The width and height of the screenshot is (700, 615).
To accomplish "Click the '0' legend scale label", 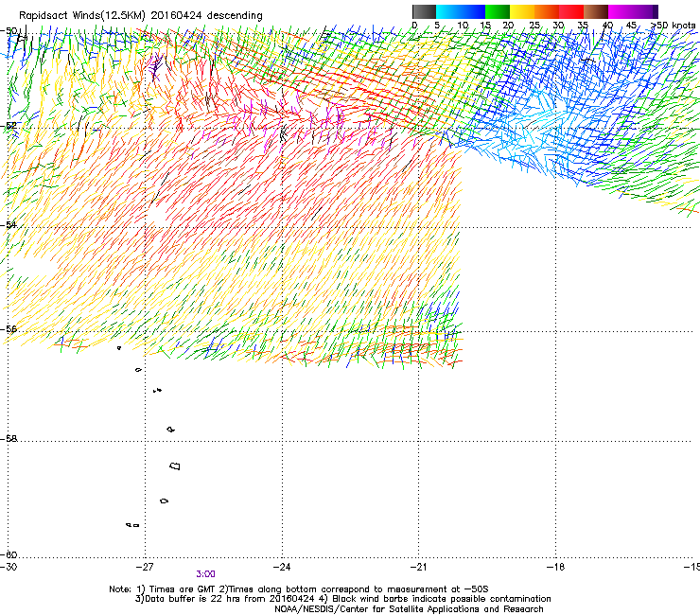I will click(x=414, y=26).
